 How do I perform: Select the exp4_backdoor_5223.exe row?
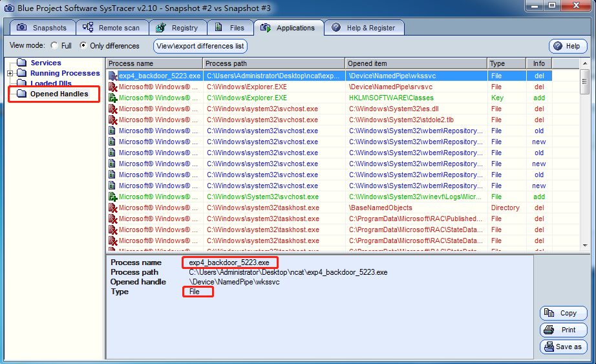coord(329,76)
